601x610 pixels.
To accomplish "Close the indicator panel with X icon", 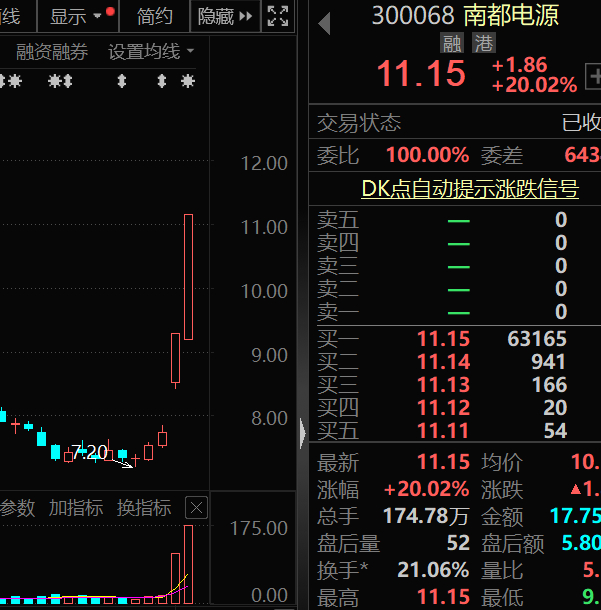I will click(x=196, y=508).
